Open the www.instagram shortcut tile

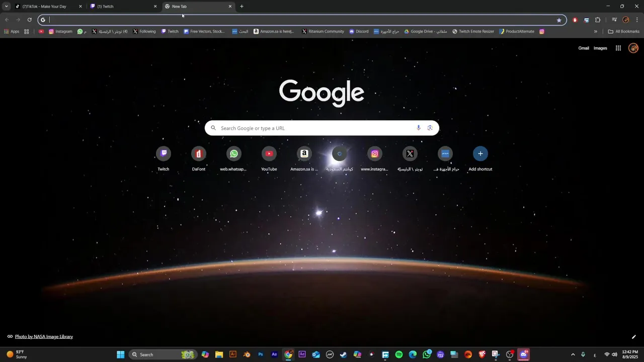point(375,159)
